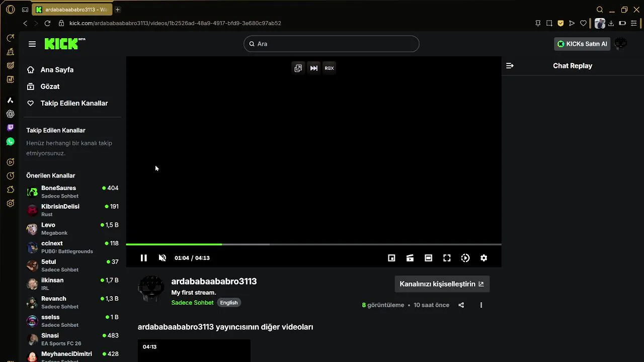Open sselss recommended channel
This screenshot has height=362, width=644.
(72, 321)
